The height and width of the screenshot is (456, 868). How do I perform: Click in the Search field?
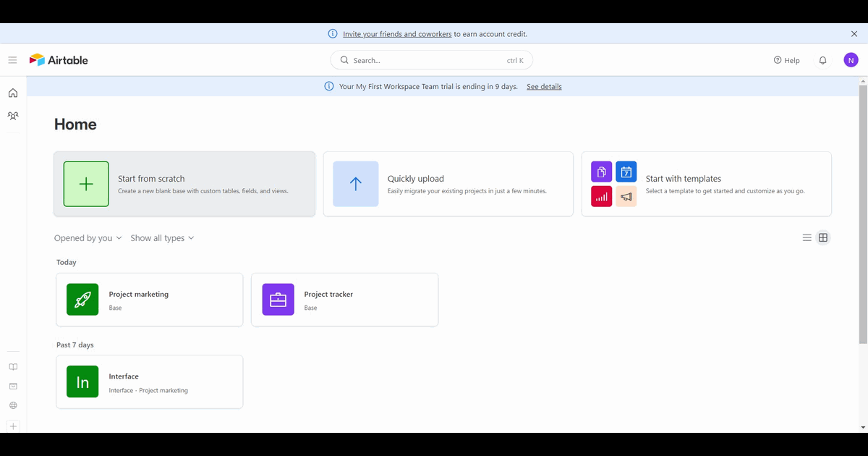coord(432,60)
